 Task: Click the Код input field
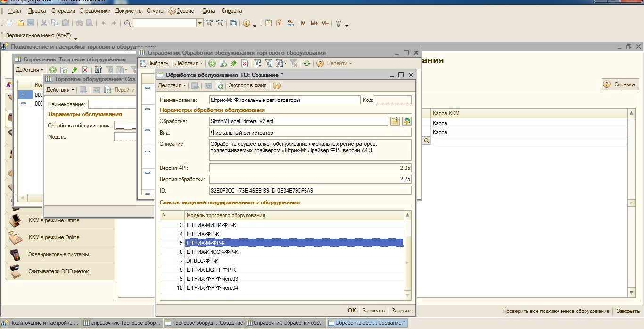click(x=392, y=100)
